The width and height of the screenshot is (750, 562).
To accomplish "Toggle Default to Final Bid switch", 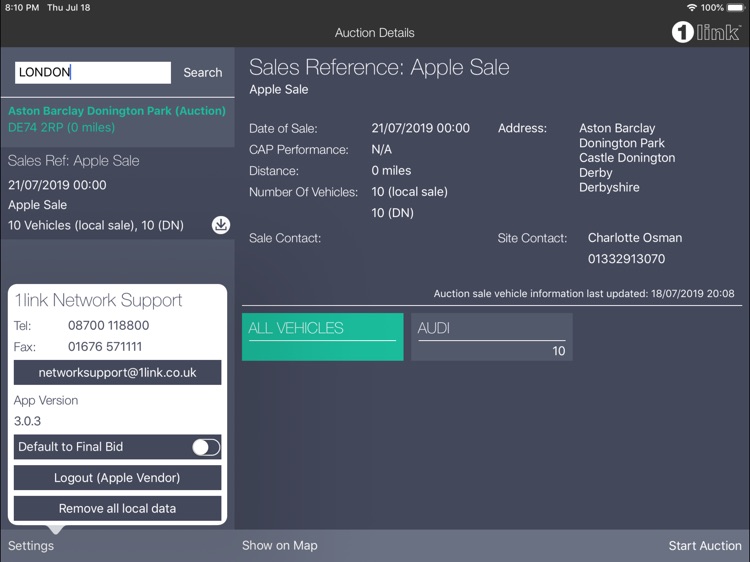I will [206, 447].
